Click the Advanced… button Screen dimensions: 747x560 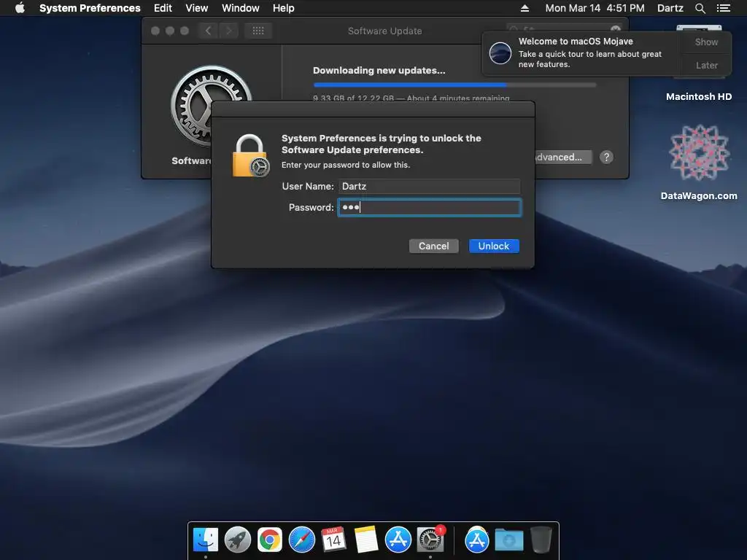[x=563, y=157]
